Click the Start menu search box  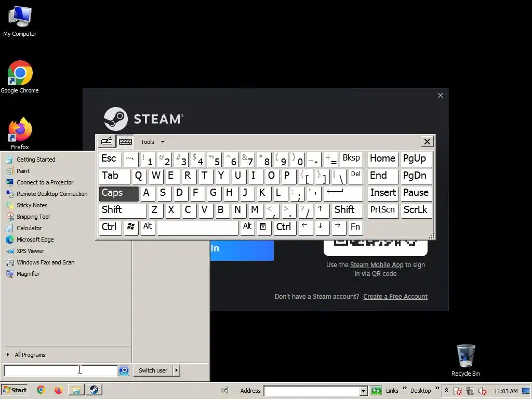61,370
